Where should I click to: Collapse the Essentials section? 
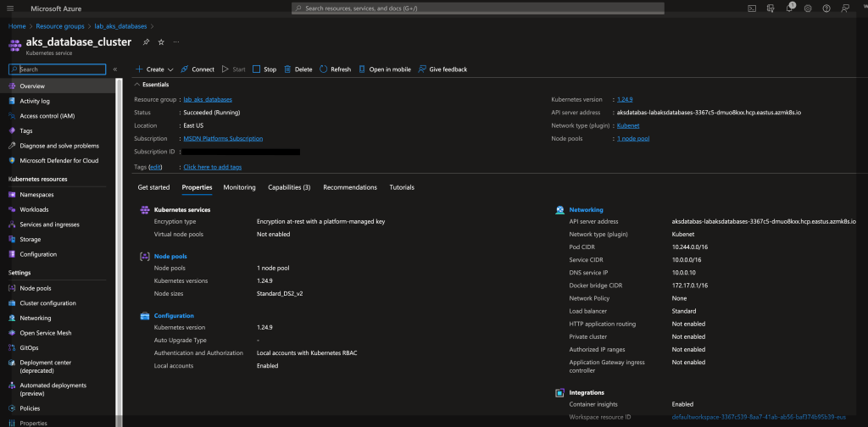point(138,85)
